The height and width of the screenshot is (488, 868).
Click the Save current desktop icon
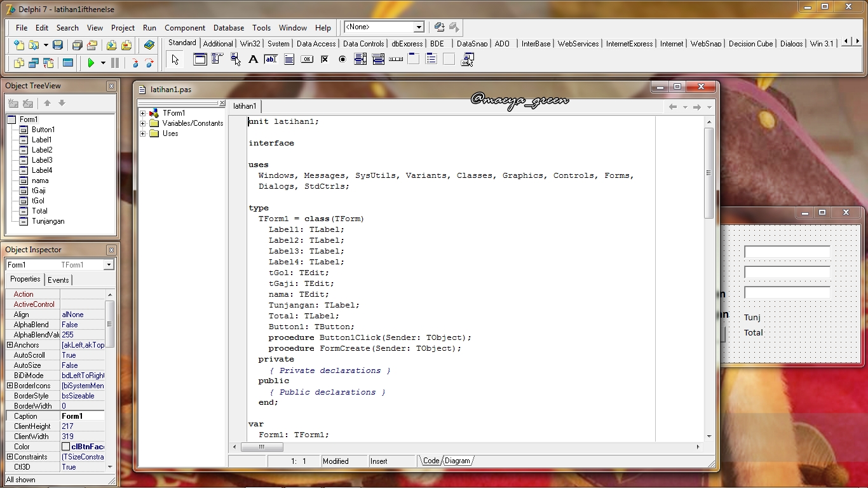[439, 27]
